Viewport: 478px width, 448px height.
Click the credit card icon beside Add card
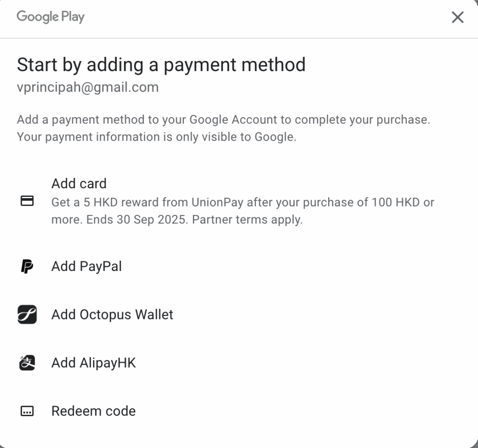click(28, 201)
